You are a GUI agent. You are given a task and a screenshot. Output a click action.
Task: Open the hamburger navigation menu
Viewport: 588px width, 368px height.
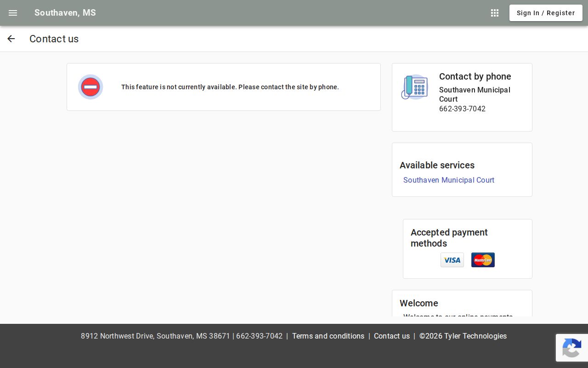tap(13, 13)
